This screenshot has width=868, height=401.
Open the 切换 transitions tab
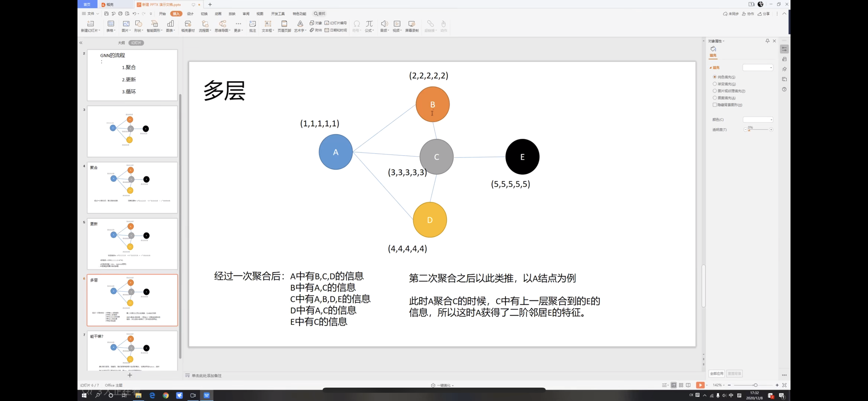click(204, 14)
